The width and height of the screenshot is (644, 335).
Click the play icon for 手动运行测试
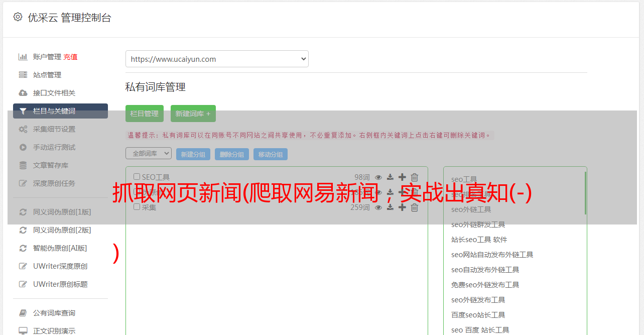23,147
